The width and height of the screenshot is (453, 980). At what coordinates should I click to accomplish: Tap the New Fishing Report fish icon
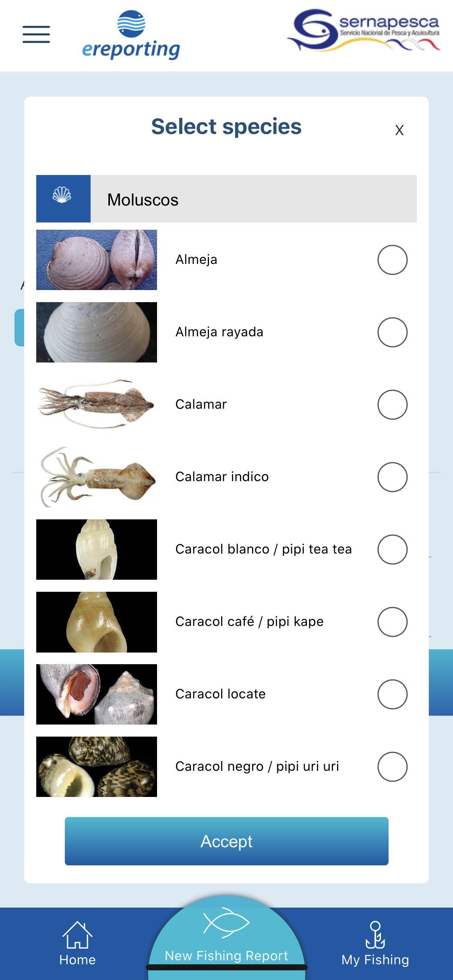[226, 923]
